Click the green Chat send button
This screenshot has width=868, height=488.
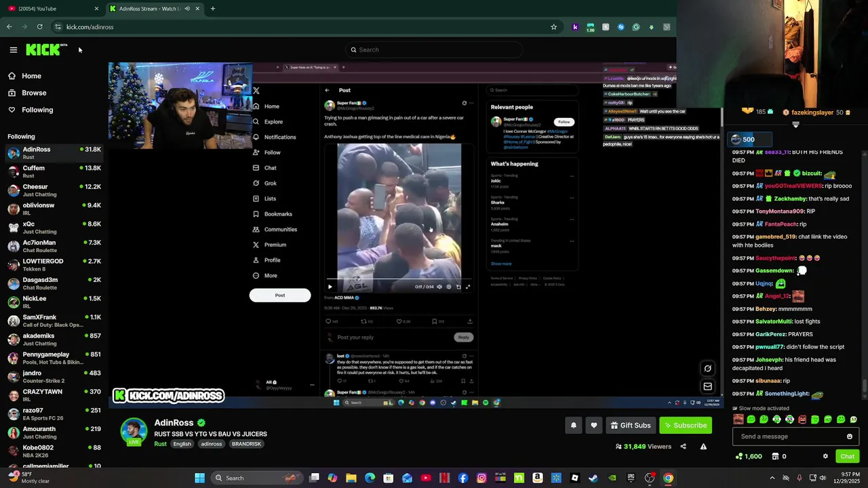click(x=847, y=456)
